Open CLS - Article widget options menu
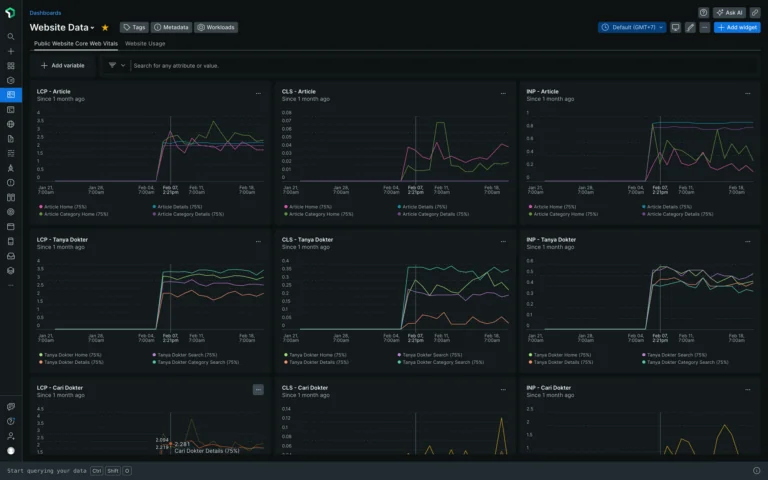The height and width of the screenshot is (480, 768). [x=503, y=93]
